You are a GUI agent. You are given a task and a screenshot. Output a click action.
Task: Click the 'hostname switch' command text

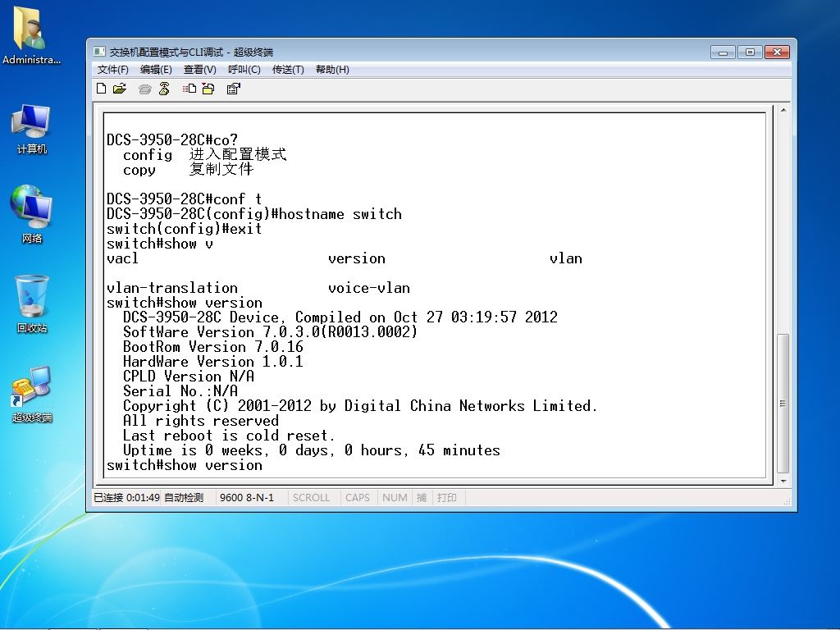pos(340,214)
